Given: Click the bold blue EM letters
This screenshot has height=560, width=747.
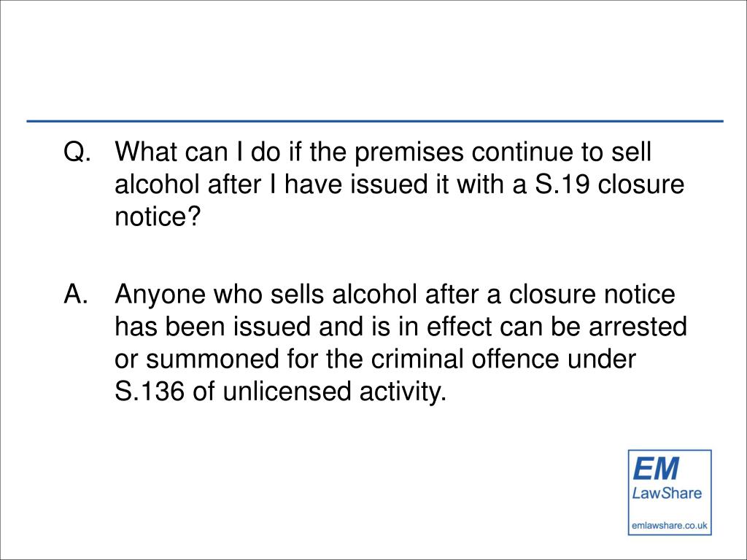Looking at the screenshot, I should coord(656,469).
